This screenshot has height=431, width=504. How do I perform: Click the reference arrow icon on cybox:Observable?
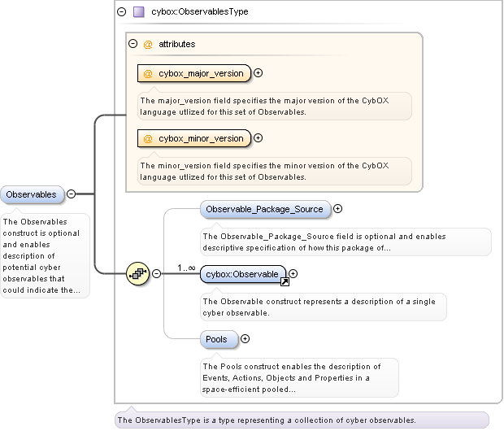click(x=285, y=281)
